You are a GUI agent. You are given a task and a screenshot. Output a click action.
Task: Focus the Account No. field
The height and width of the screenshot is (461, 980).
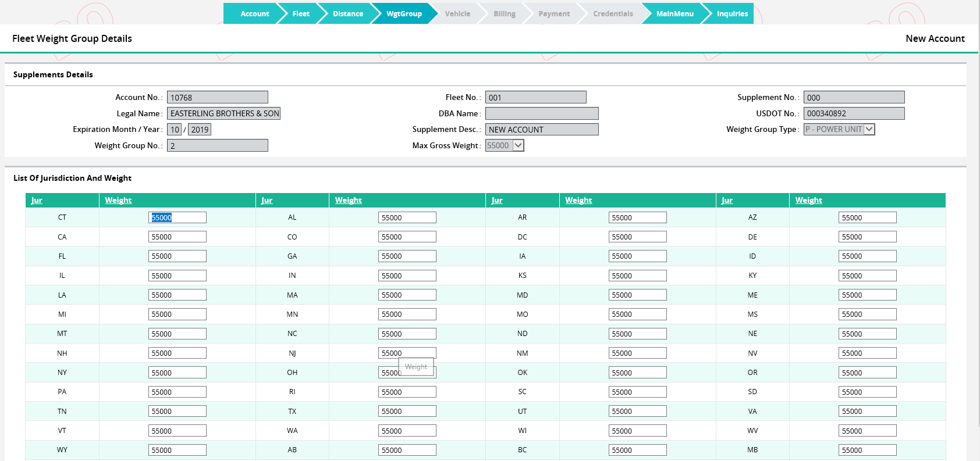[218, 97]
